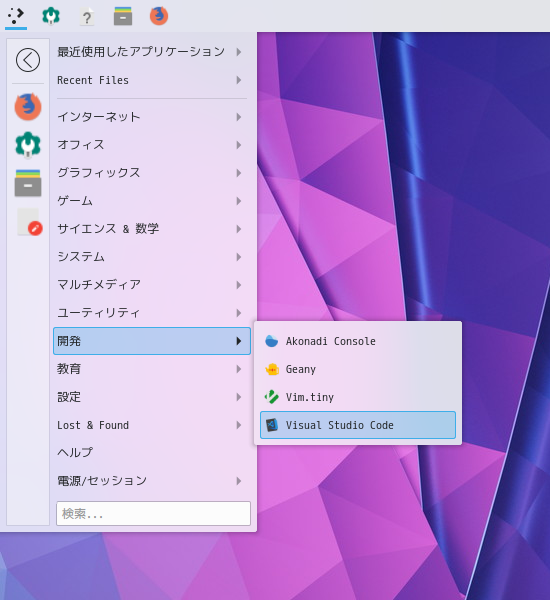The height and width of the screenshot is (600, 550).
Task: Click the Visual Studio Code icon in submenu
Action: click(272, 425)
